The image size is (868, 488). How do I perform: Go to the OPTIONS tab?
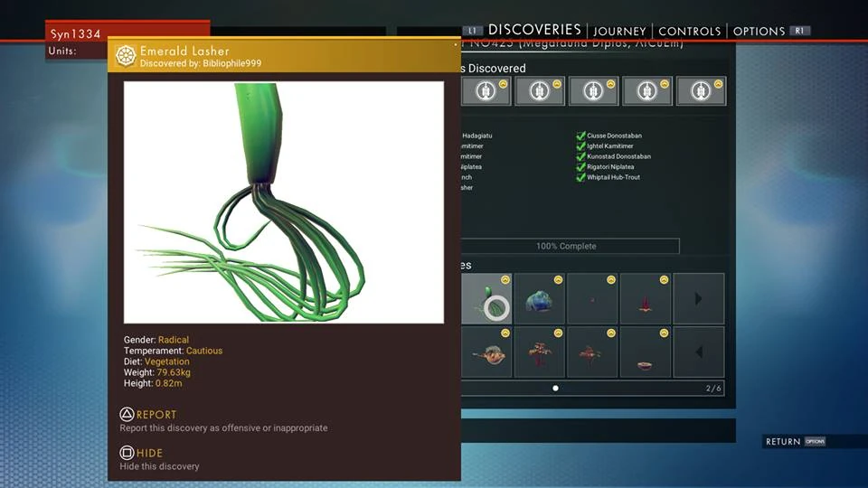click(x=759, y=32)
